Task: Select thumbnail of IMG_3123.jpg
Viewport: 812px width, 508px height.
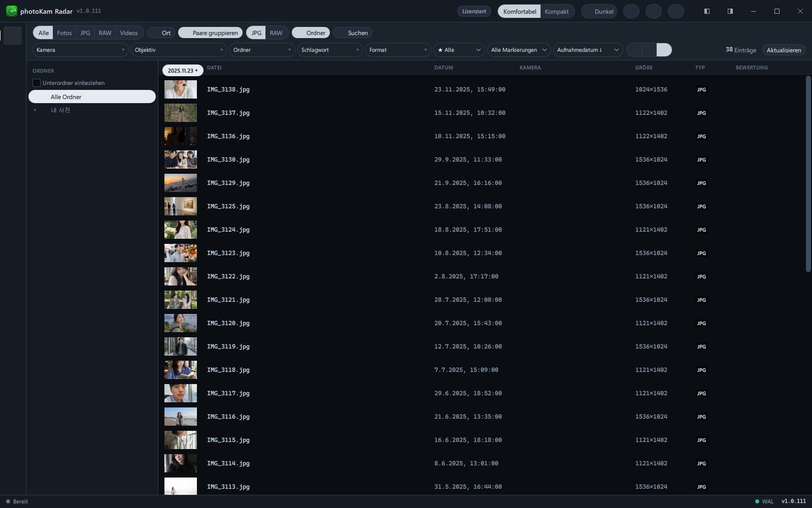Action: tap(181, 253)
